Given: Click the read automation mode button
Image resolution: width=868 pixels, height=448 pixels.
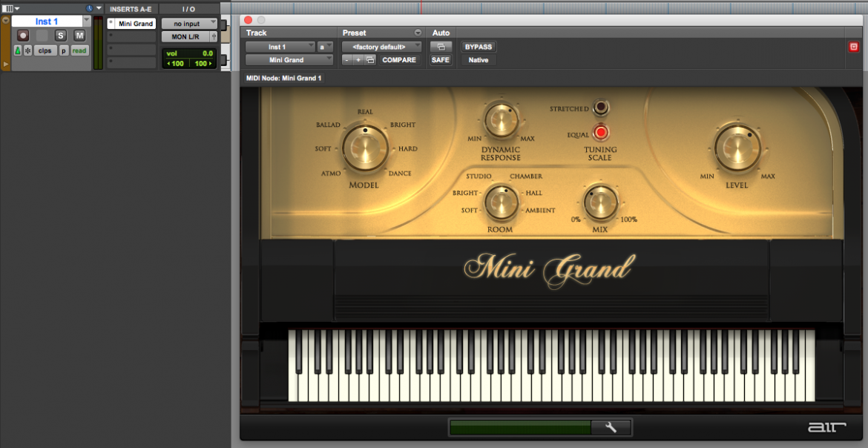Looking at the screenshot, I should click(79, 50).
